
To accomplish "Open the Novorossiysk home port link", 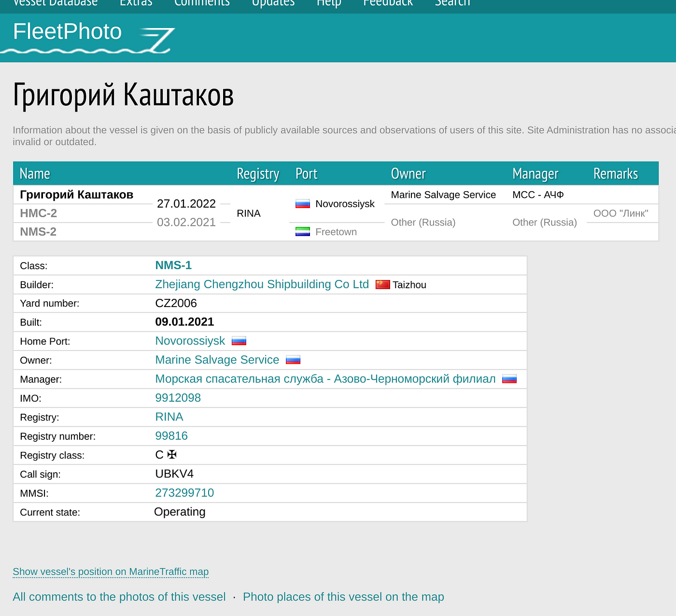I will pyautogui.click(x=190, y=341).
